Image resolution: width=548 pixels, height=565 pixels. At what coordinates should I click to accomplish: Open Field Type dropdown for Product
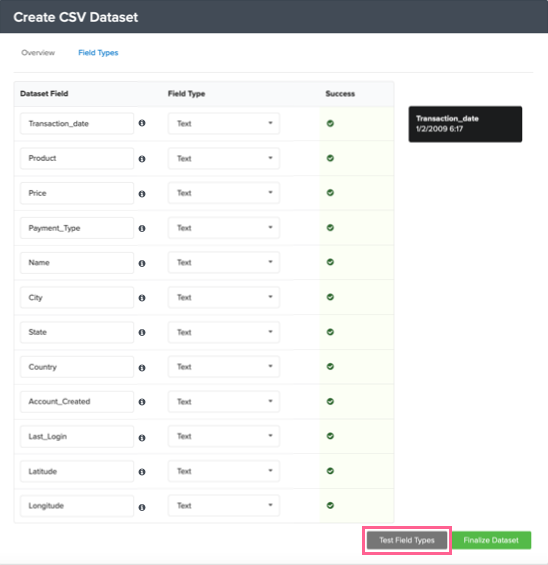[x=224, y=158]
